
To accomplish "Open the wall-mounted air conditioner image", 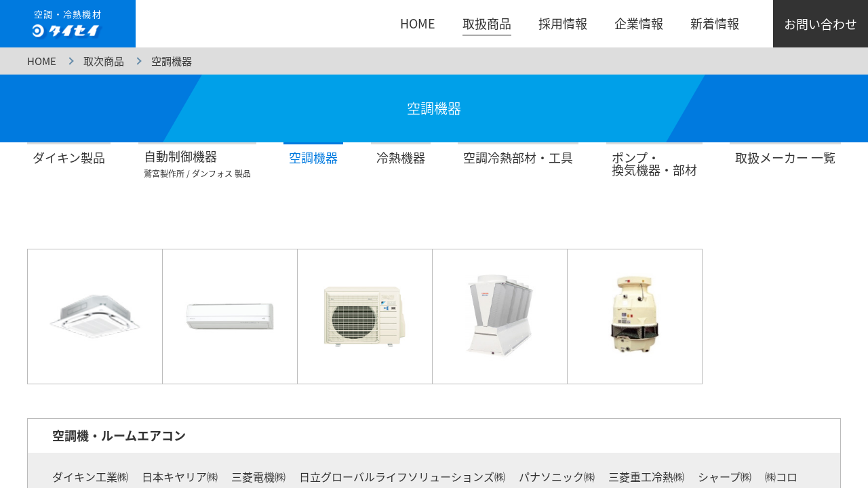I will 230,317.
